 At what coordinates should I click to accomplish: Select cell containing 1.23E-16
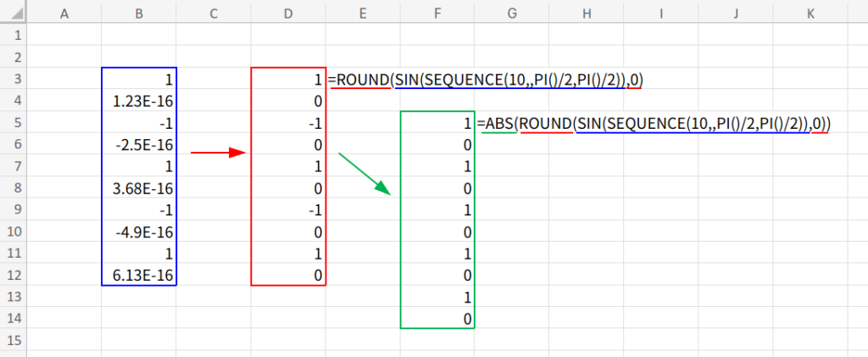tap(139, 102)
